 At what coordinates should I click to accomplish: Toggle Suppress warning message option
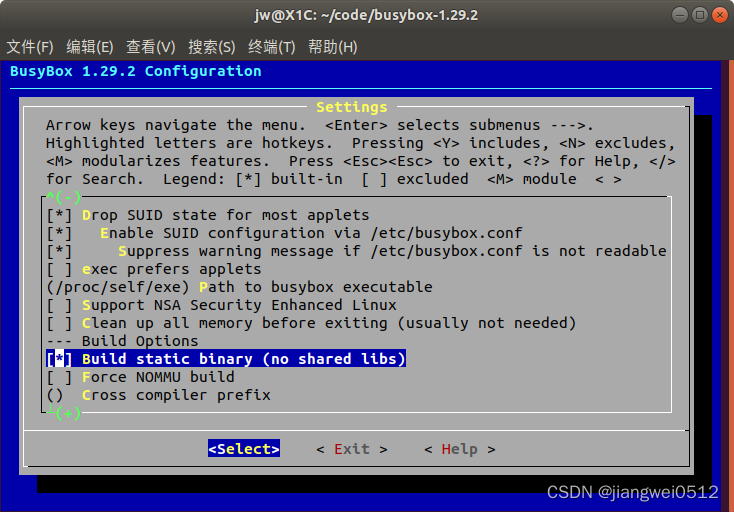(x=356, y=251)
